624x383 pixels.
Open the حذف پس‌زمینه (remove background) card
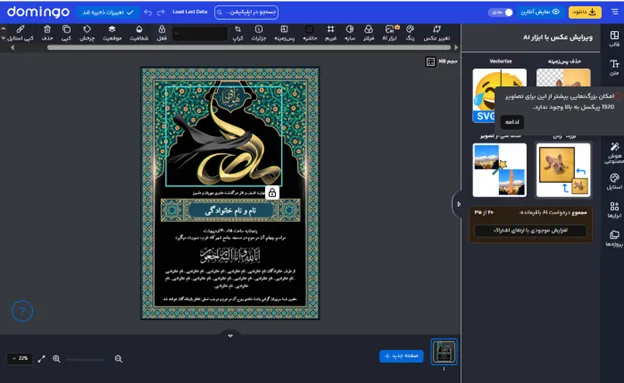[563, 78]
